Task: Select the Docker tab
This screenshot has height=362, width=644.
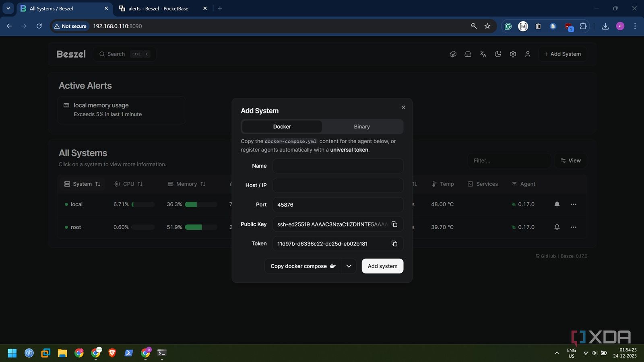Action: point(282,126)
